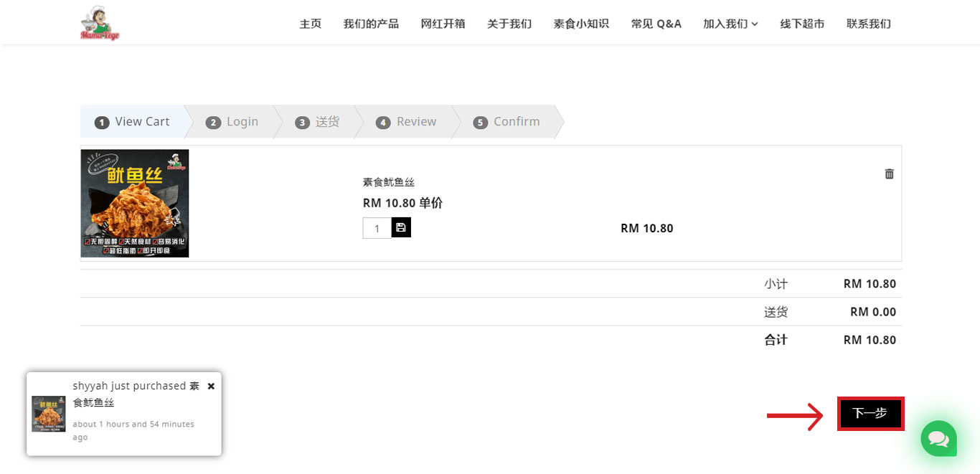Viewport: 980px width, 474px height.
Task: Open the 联系我们 contact page
Action: click(x=868, y=24)
